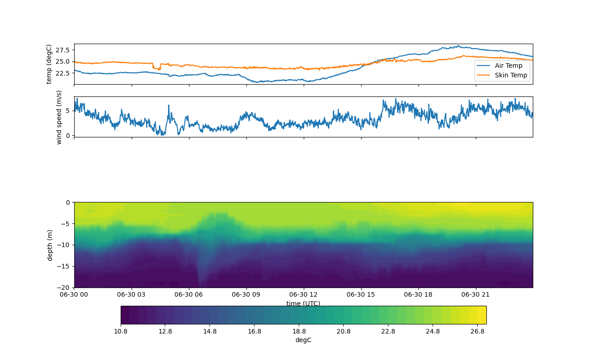Click the orange line sample in legend
This screenshot has width=592, height=364.
[x=484, y=76]
